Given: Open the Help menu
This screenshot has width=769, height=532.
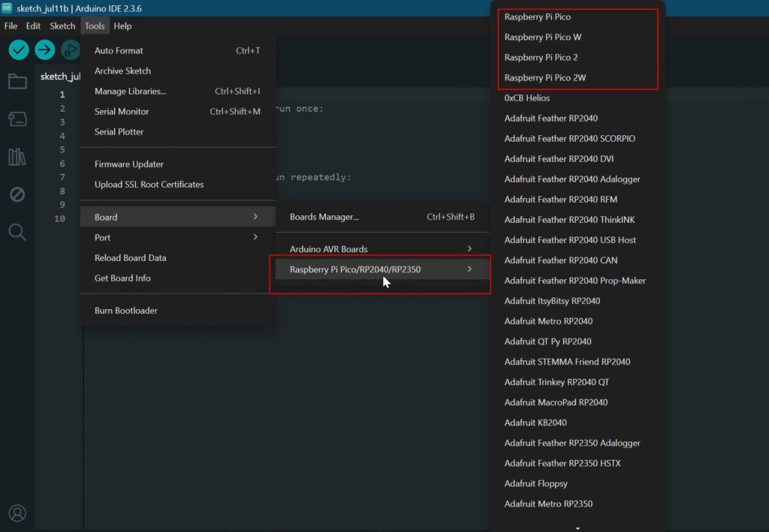Looking at the screenshot, I should coord(122,26).
